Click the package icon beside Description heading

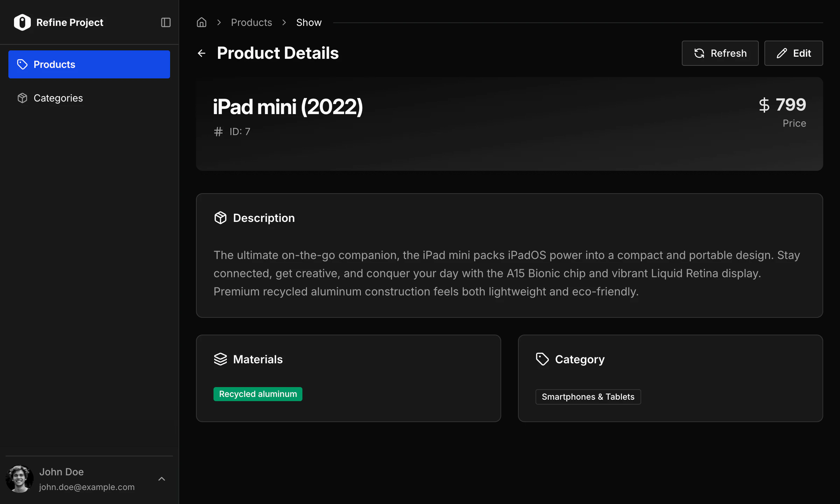click(220, 217)
